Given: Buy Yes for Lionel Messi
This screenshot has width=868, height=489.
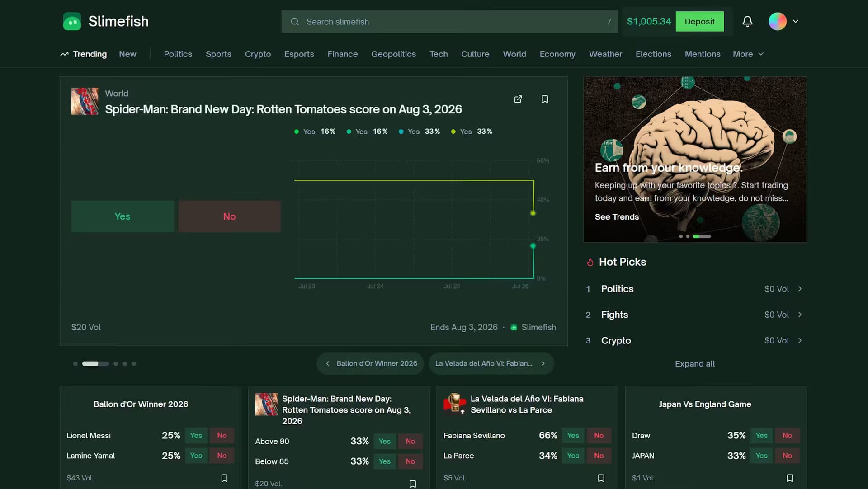Looking at the screenshot, I should [x=196, y=436].
